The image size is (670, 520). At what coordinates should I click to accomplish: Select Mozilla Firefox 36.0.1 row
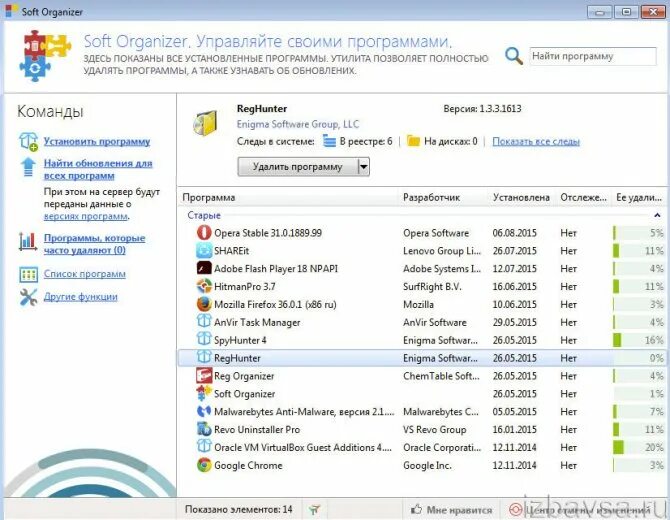coord(422,304)
